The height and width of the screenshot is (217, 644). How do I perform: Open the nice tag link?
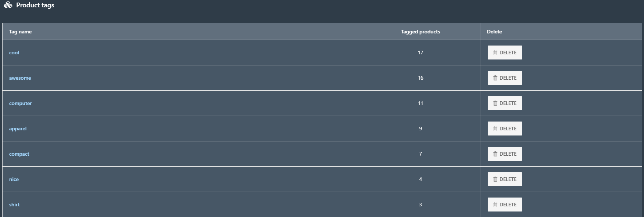pyautogui.click(x=14, y=179)
